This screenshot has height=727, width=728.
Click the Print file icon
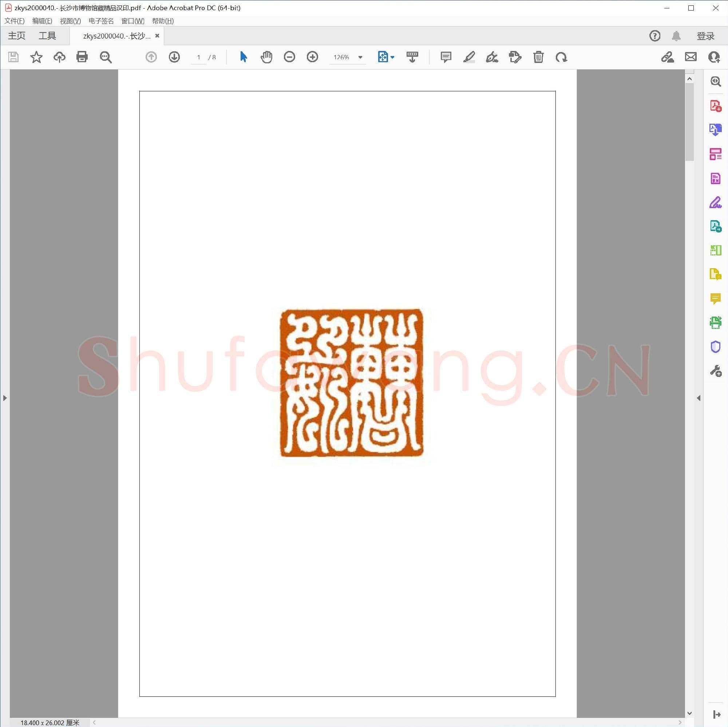[82, 57]
